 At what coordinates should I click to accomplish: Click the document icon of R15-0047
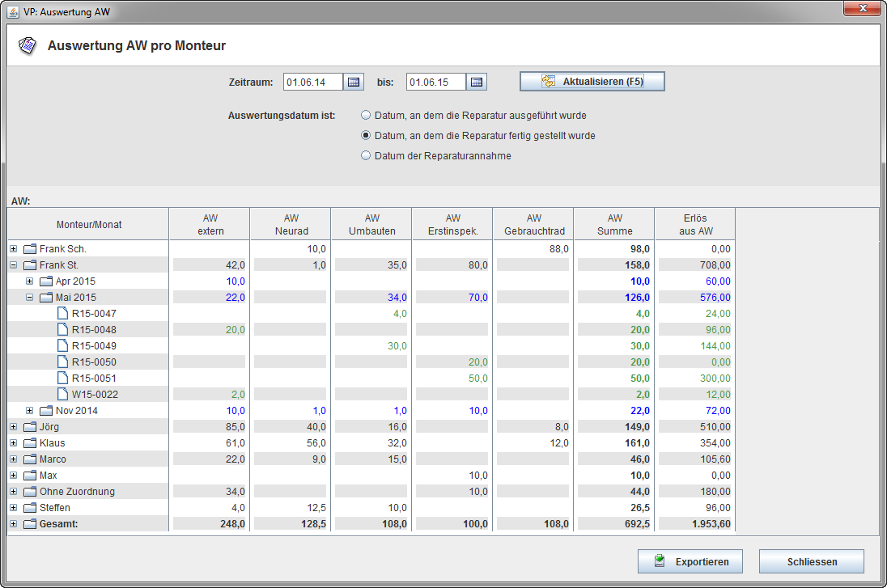[x=62, y=314]
